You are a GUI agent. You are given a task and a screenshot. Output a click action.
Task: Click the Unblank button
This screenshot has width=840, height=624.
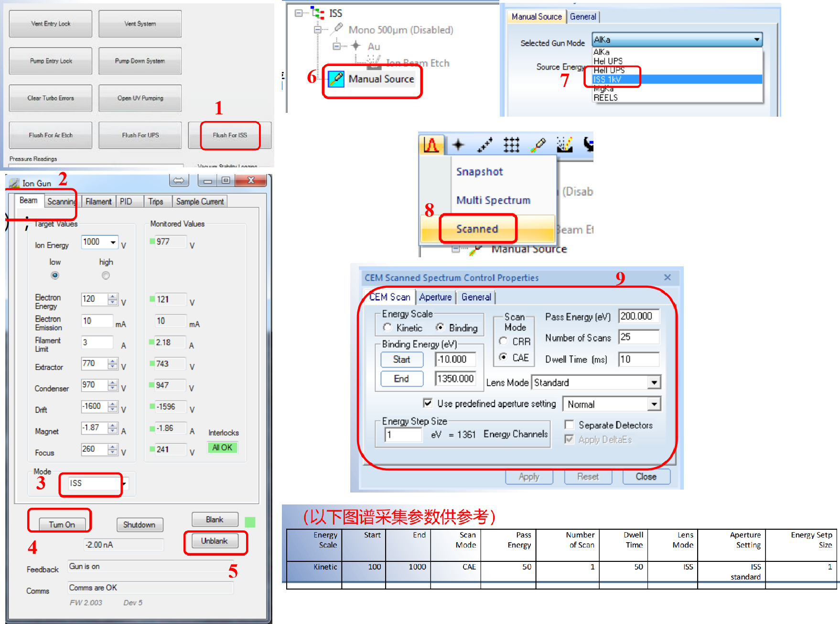[214, 541]
